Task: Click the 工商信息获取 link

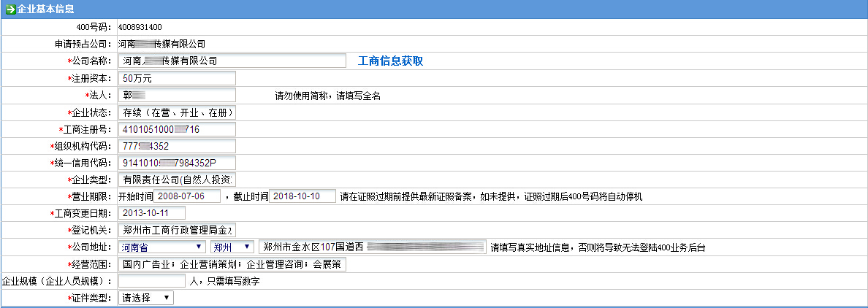Action: point(390,61)
